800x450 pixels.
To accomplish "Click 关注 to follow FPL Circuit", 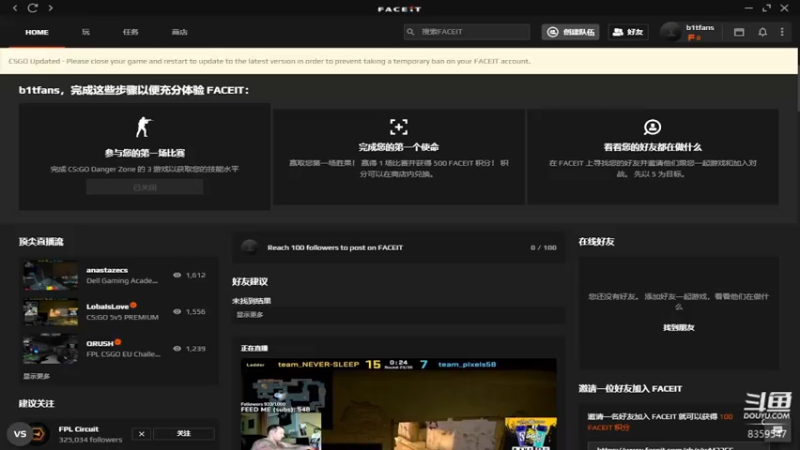I will 184,434.
